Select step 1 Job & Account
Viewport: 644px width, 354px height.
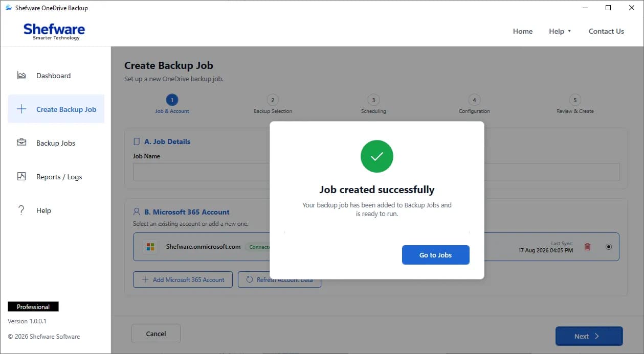(172, 104)
